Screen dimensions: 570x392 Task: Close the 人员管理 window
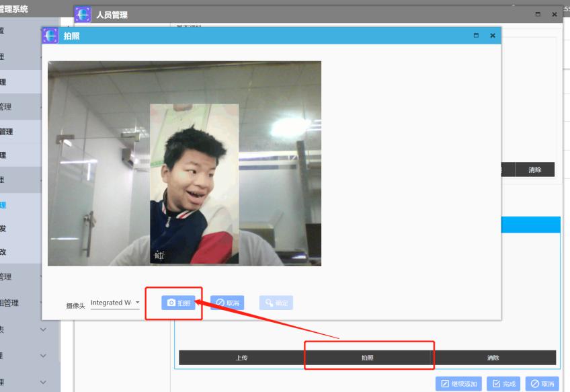click(x=554, y=15)
